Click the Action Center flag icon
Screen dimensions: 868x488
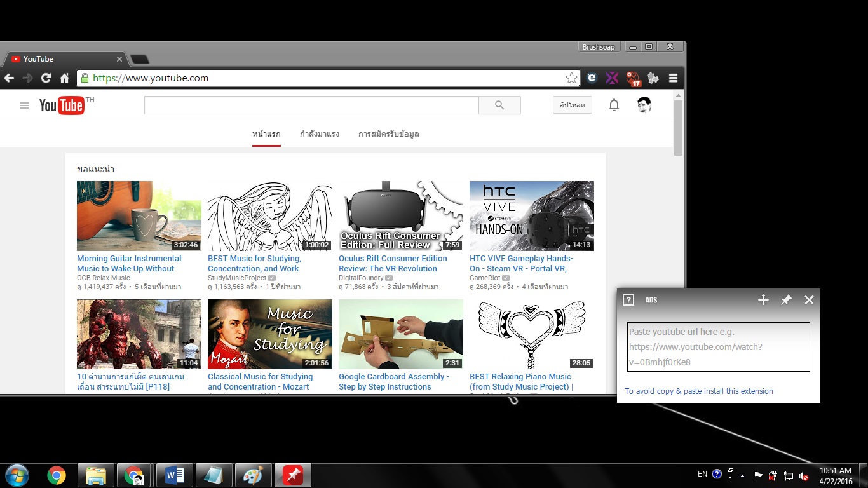pyautogui.click(x=757, y=475)
